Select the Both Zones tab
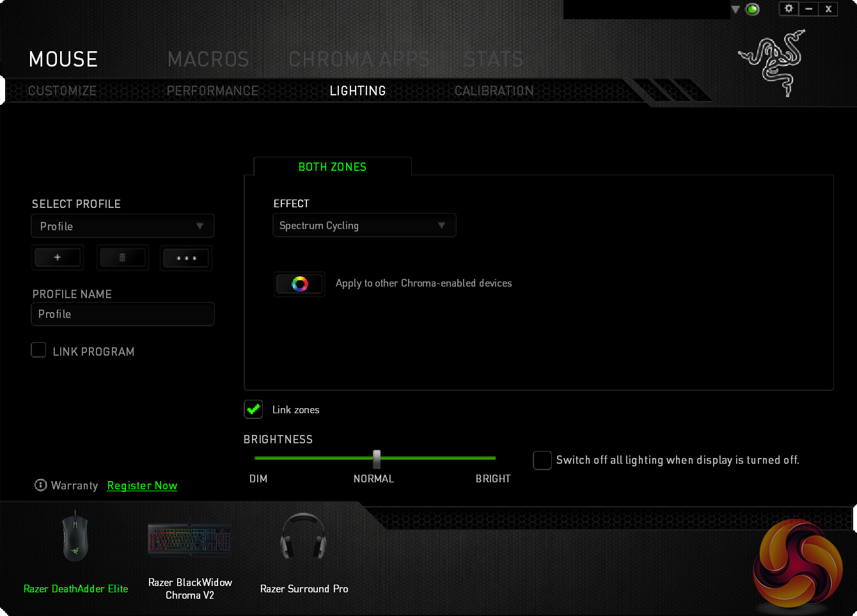Image resolution: width=857 pixels, height=616 pixels. [x=333, y=167]
